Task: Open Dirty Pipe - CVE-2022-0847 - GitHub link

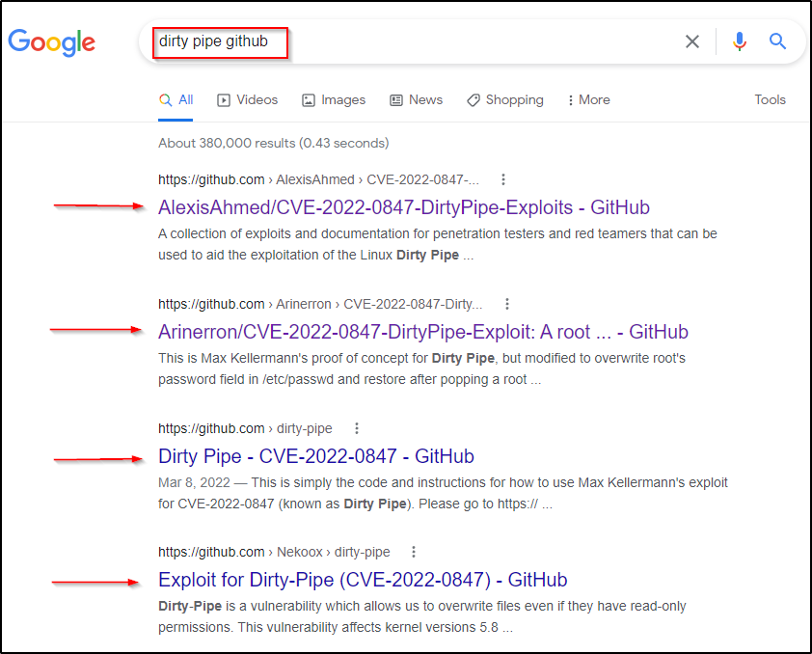Action: tap(315, 456)
